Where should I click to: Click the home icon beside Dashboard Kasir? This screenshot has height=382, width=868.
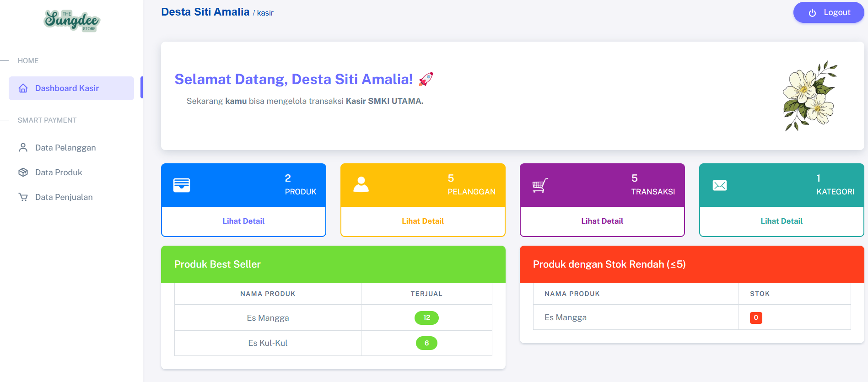pos(23,88)
